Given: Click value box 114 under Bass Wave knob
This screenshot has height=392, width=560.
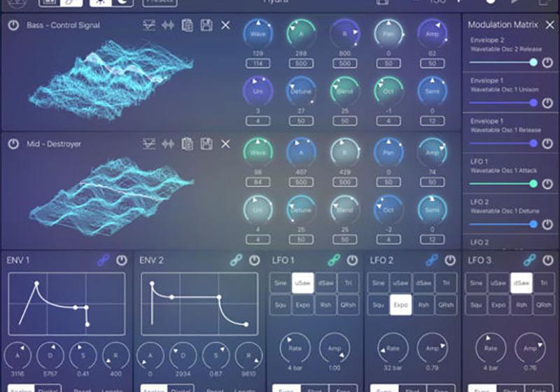Looking at the screenshot, I should pos(258,64).
